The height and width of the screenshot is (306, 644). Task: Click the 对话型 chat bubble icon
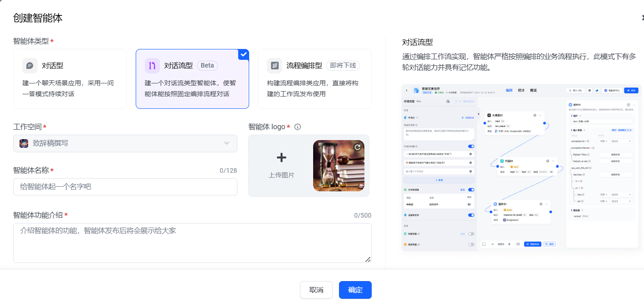click(x=30, y=66)
